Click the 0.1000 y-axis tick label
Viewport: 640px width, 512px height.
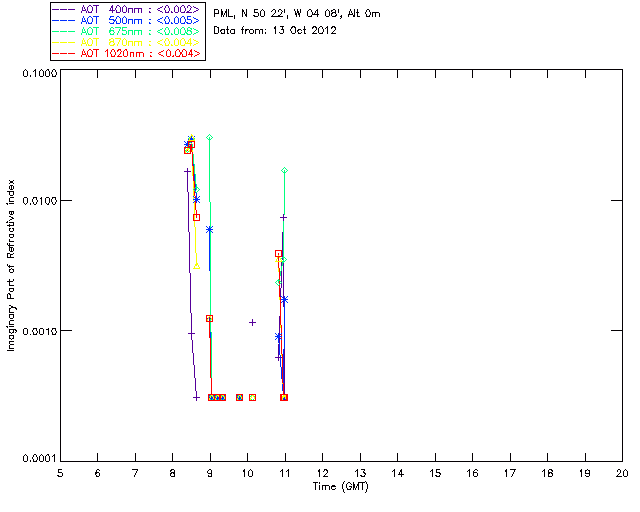tap(40, 73)
